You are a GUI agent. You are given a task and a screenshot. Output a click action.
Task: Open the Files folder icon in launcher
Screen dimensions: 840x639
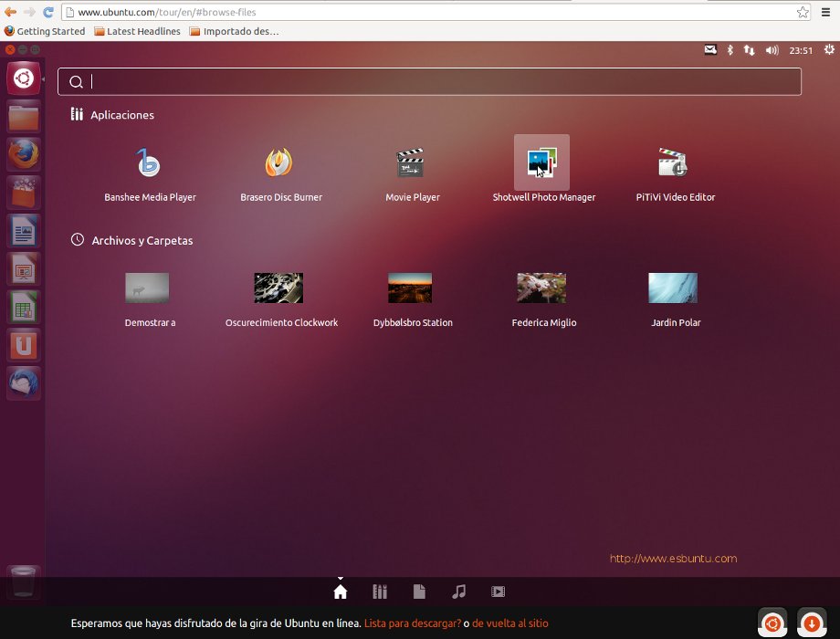(x=24, y=117)
